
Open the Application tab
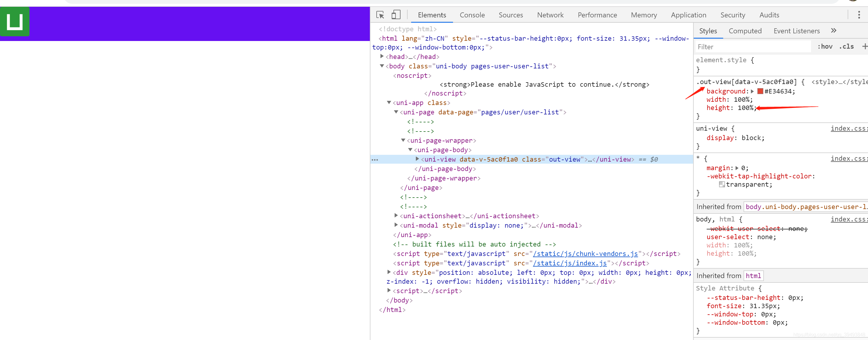[688, 15]
